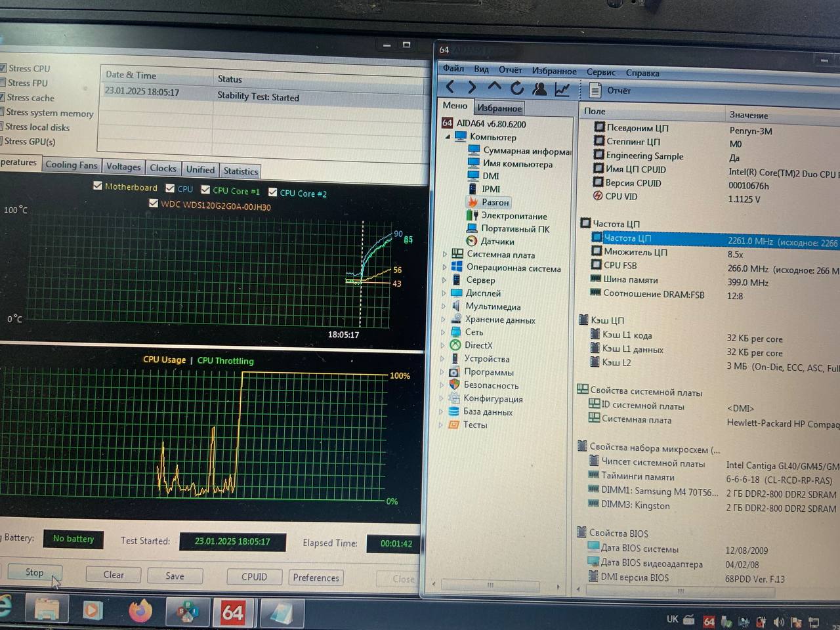Switch to Clocks tab

(163, 168)
